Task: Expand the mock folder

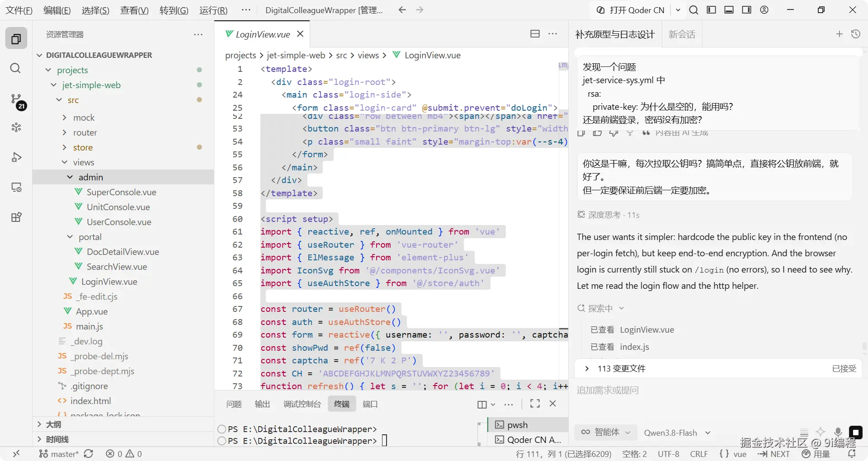Action: (x=123, y=118)
